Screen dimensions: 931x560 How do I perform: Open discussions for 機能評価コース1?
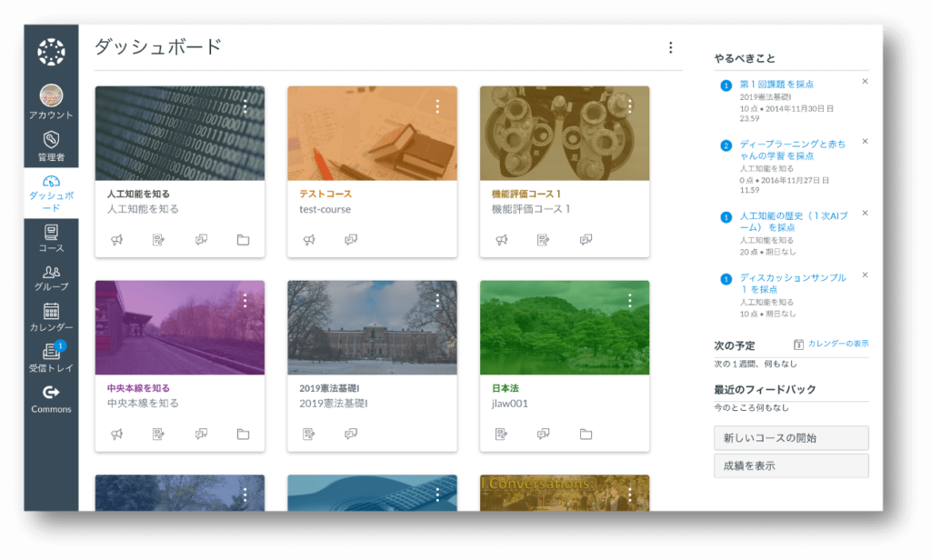[586, 240]
